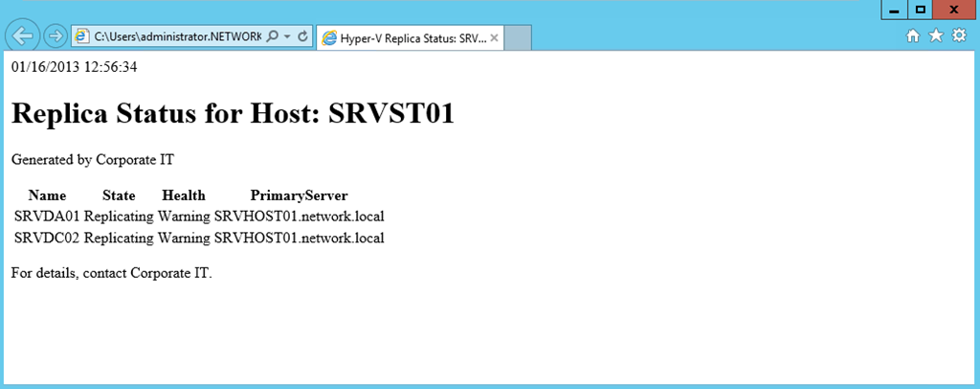Screen dimensions: 980x389
Task: Click the search magnifier in the address bar
Action: [272, 36]
